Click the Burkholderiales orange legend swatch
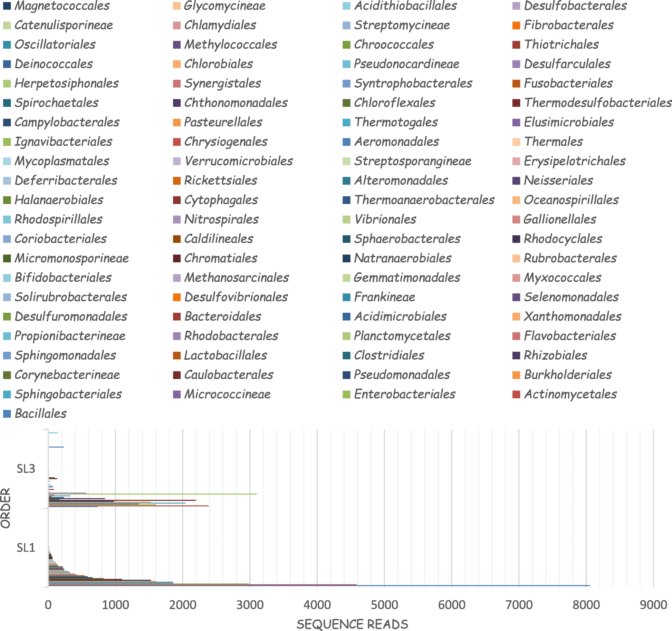Image resolution: width=672 pixels, height=631 pixels. click(x=516, y=375)
